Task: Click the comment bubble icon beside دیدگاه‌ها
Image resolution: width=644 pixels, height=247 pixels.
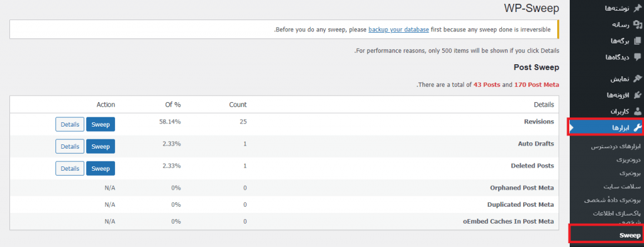Action: pyautogui.click(x=637, y=57)
